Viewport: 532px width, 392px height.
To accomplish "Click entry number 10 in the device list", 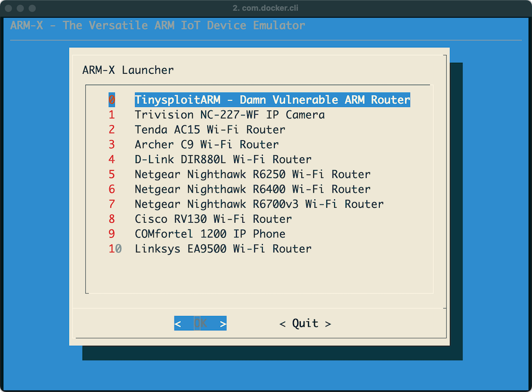I will [x=114, y=249].
